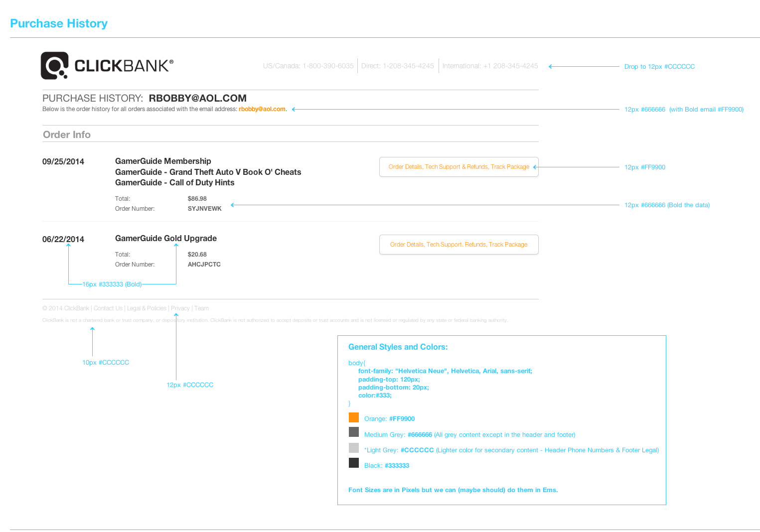Open Legal & Policies footer link
760x532 pixels.
(x=147, y=308)
